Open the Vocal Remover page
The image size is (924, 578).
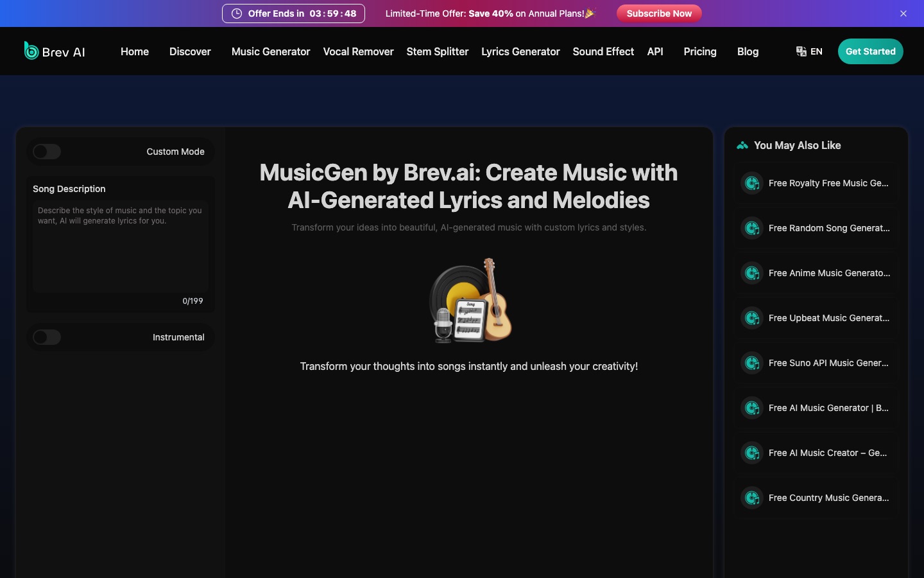(x=359, y=51)
